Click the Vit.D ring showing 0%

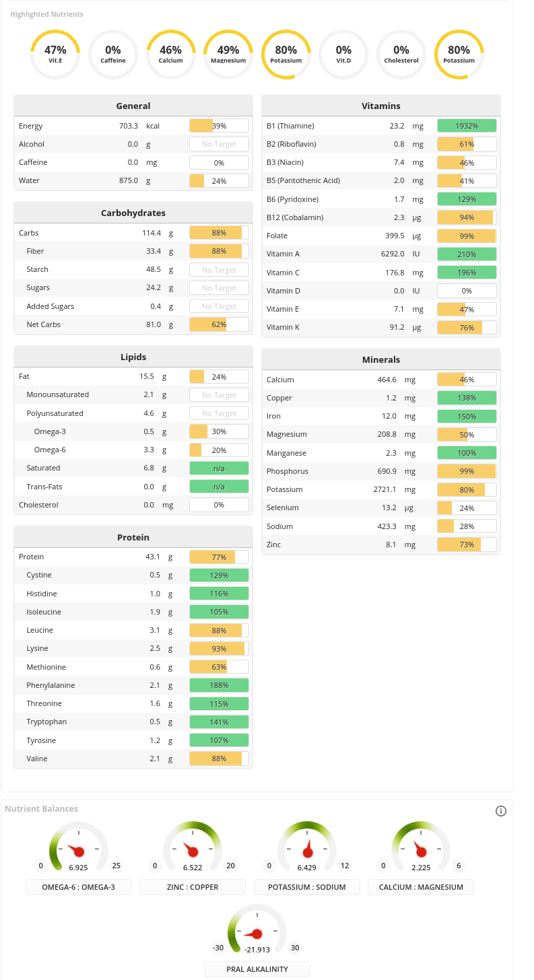343,54
